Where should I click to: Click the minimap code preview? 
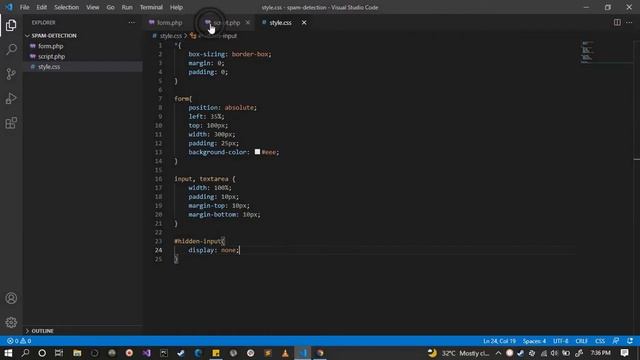pos(587,52)
